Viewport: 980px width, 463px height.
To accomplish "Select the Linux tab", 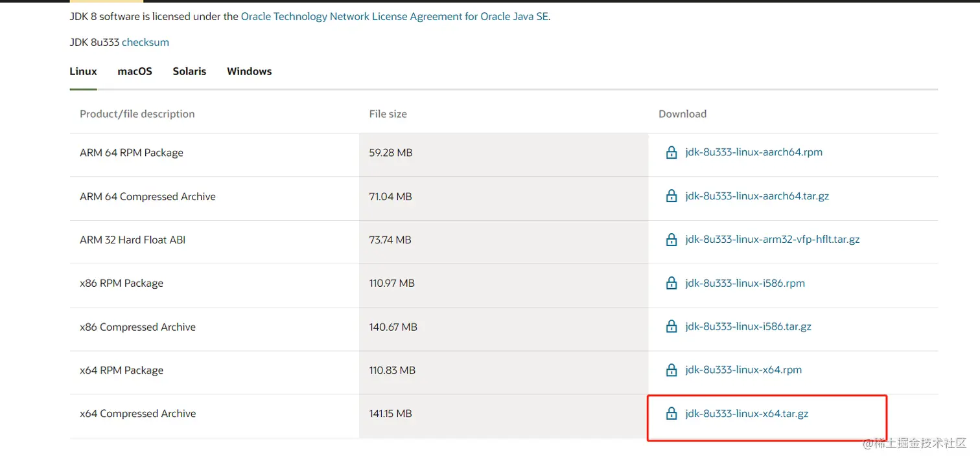I will 83,71.
